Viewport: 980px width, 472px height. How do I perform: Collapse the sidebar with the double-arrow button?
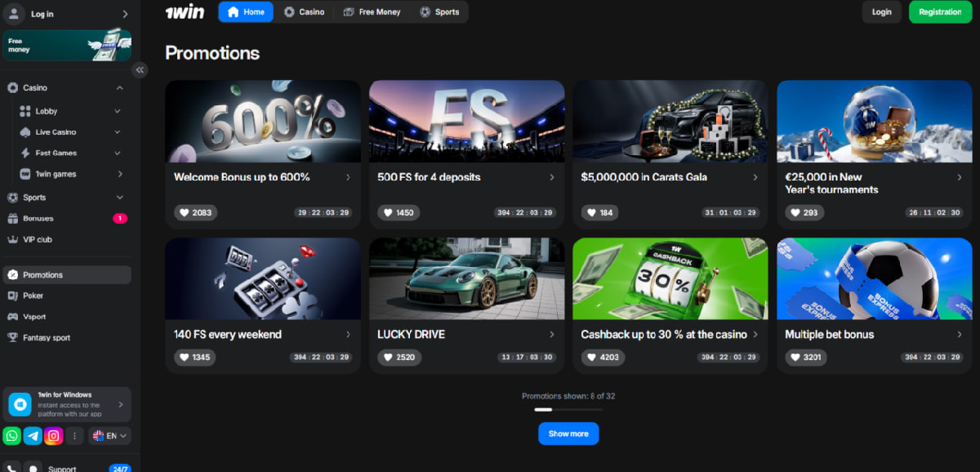[x=140, y=70]
